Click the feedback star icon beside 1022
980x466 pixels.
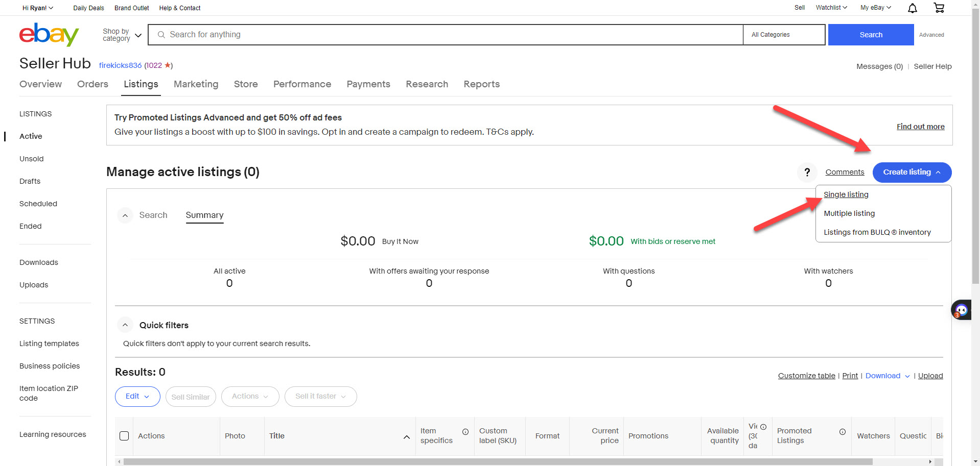[167, 65]
